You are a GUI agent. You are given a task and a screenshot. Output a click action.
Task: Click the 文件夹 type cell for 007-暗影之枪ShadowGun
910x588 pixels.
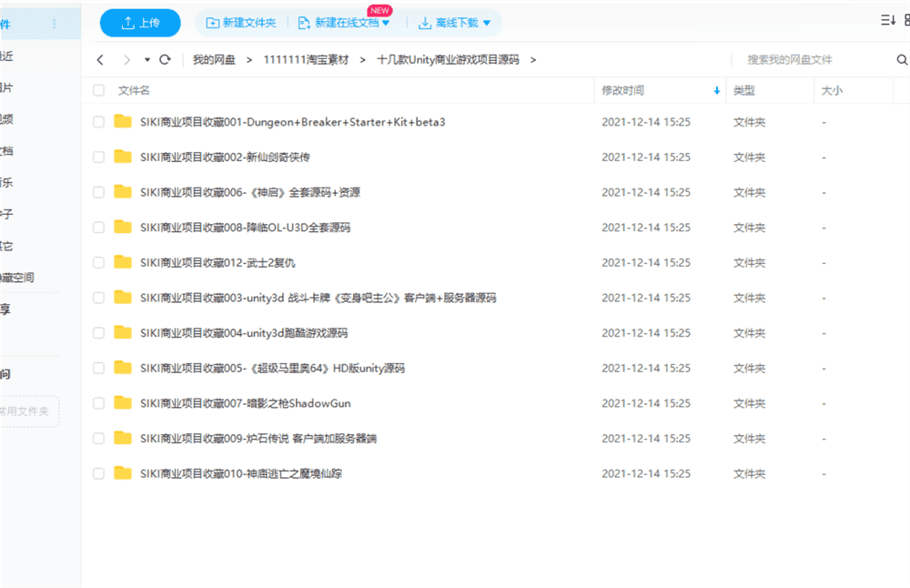click(749, 403)
